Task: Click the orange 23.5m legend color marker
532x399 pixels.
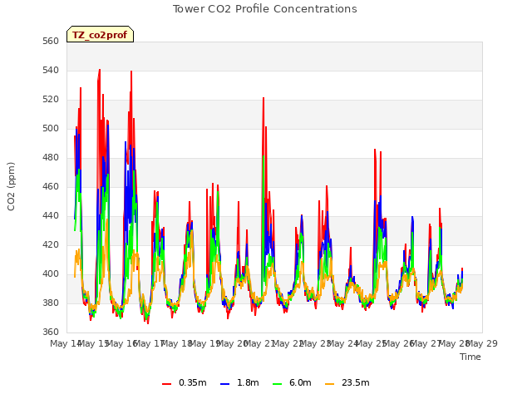Action: (329, 384)
